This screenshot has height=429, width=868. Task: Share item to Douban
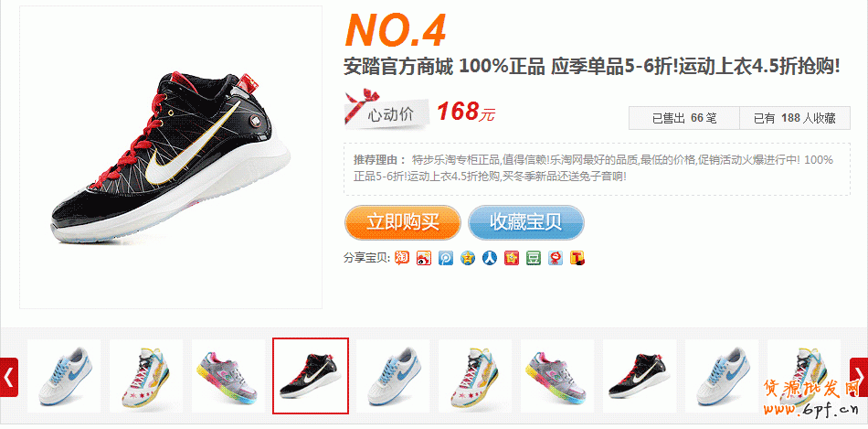534,258
